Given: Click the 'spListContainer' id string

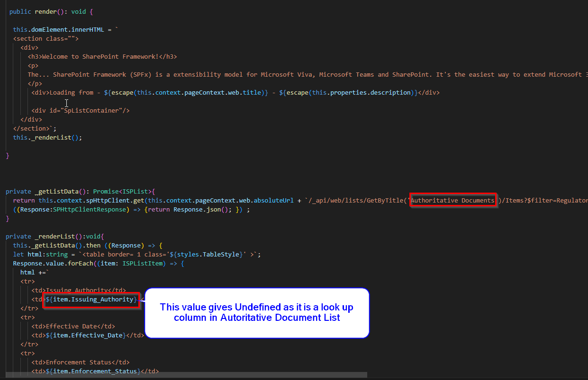Looking at the screenshot, I should click(x=93, y=110).
